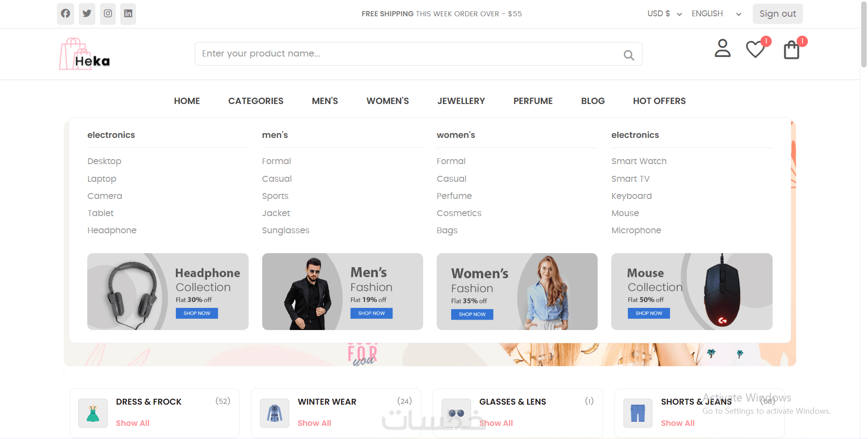Open the CATEGORIES menu

click(256, 101)
